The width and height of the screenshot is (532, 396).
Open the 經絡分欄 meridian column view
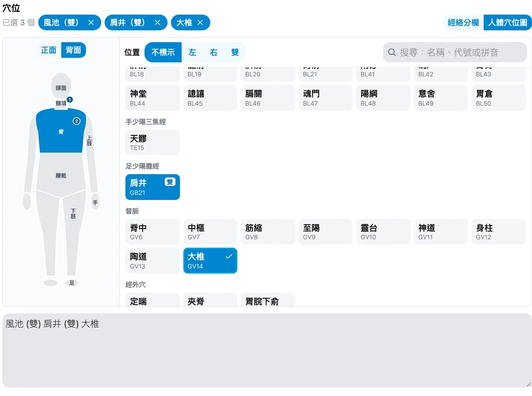(x=463, y=23)
